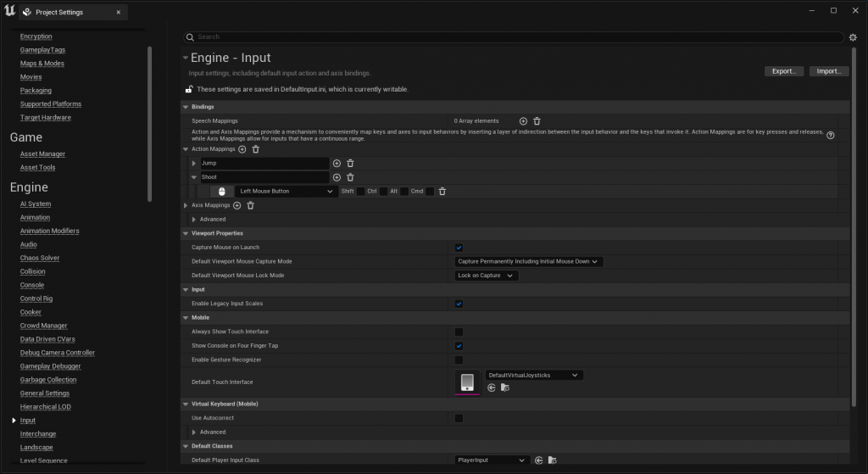
Task: Collapse the Viewport Properties section
Action: tap(186, 234)
